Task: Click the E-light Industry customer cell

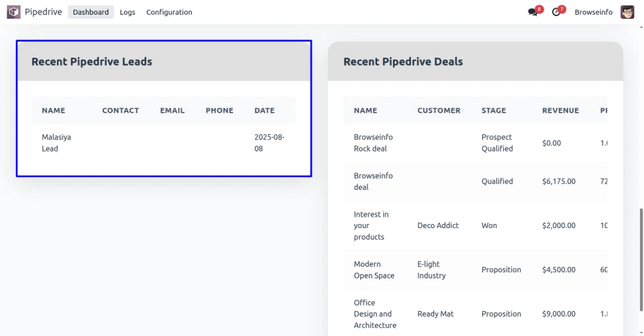Action: [431, 270]
